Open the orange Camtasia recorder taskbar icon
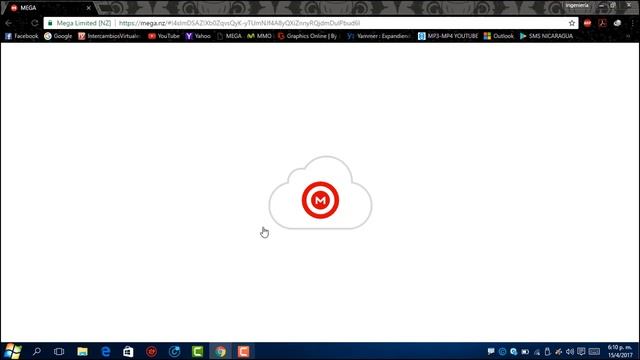Viewport: 640px width, 360px height. tap(244, 351)
